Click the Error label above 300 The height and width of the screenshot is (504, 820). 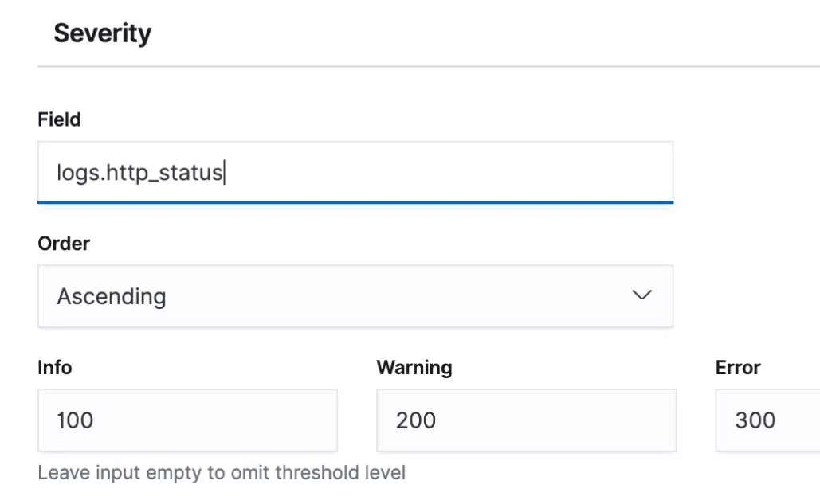point(738,367)
